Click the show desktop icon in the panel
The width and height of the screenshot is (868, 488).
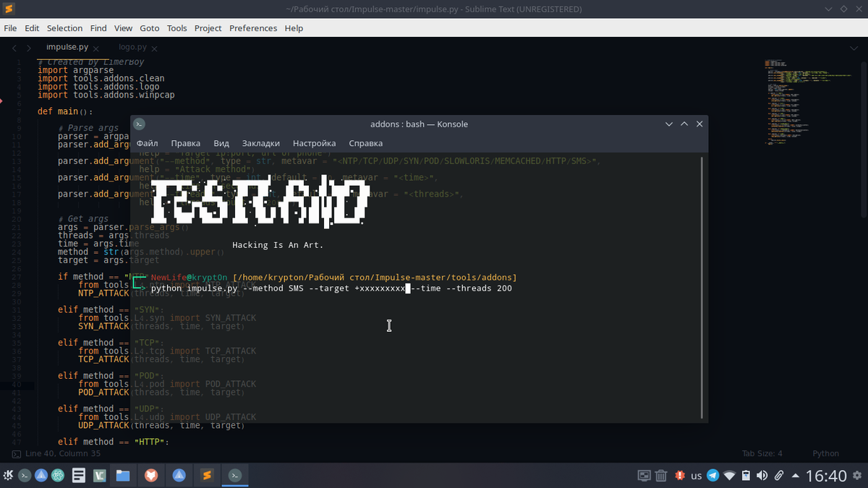[644, 476]
